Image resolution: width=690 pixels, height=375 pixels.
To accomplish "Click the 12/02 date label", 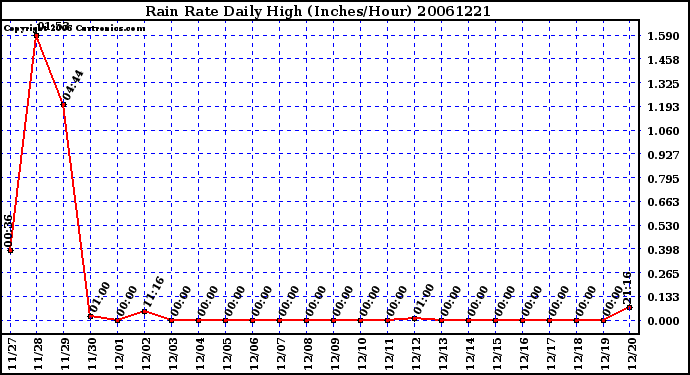I will coord(146,354).
